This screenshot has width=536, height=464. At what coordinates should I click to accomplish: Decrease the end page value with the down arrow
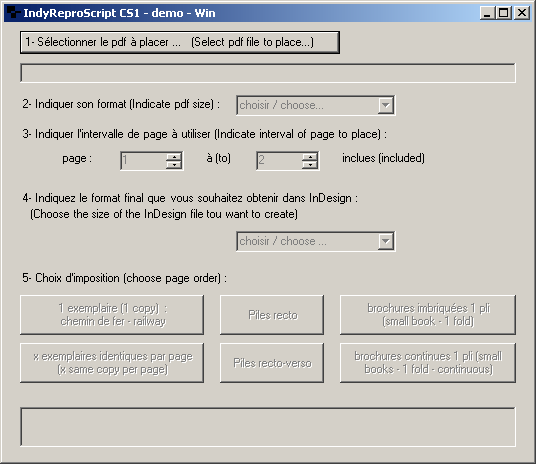(x=310, y=165)
